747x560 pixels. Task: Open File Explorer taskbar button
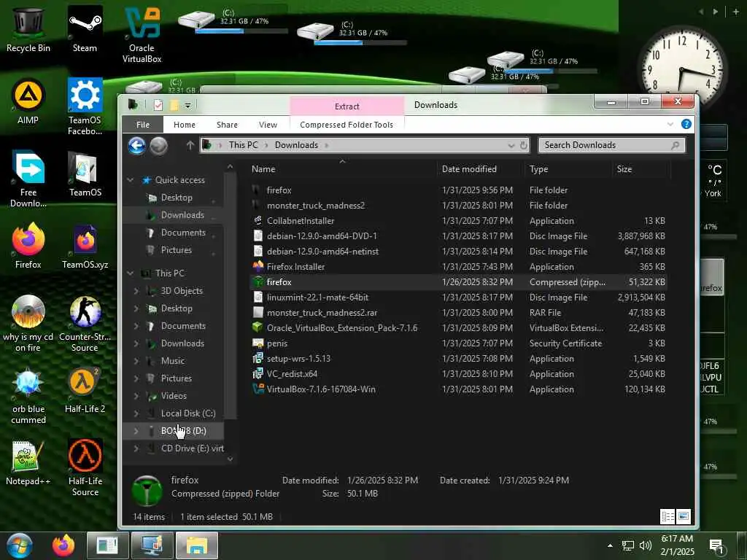pyautogui.click(x=197, y=545)
